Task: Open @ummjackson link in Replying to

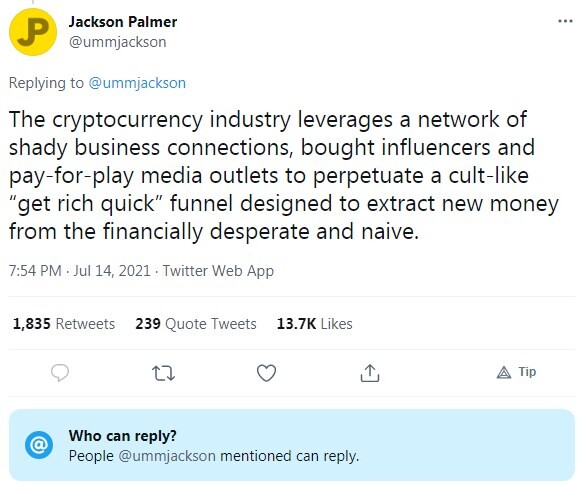Action: coord(137,83)
